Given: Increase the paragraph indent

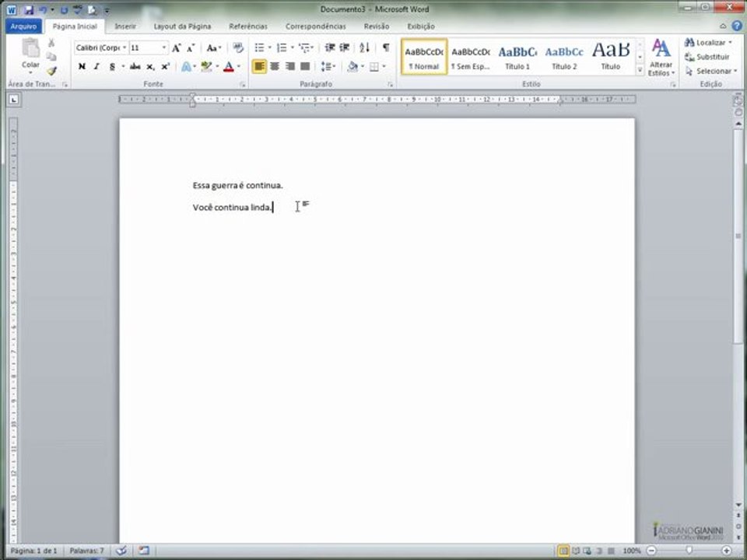Looking at the screenshot, I should (345, 47).
